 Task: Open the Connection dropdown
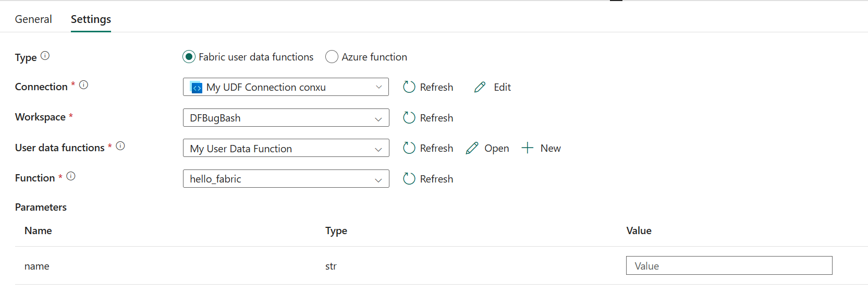tap(286, 87)
